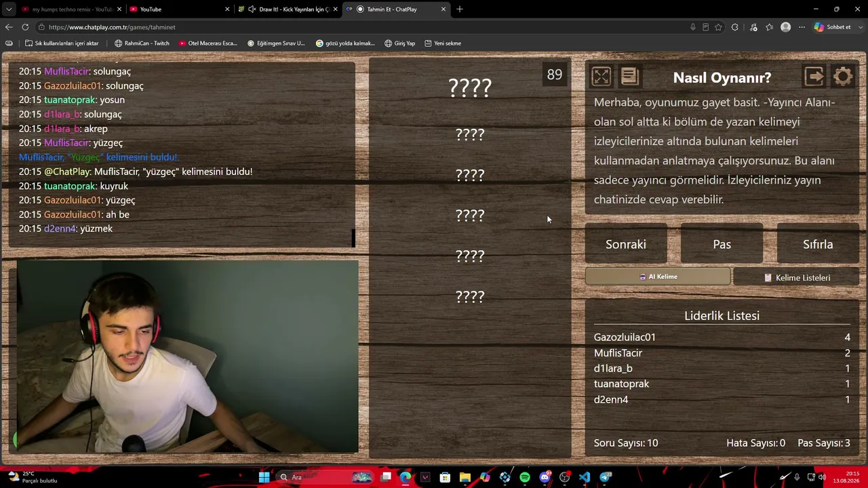Switch to the YouTube tab
The height and width of the screenshot is (488, 868).
pos(179,9)
